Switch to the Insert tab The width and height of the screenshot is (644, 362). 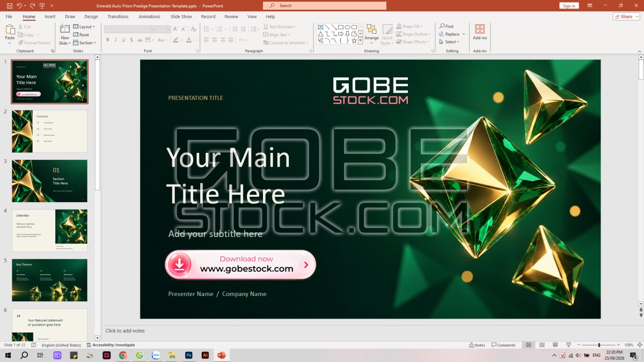click(50, 17)
